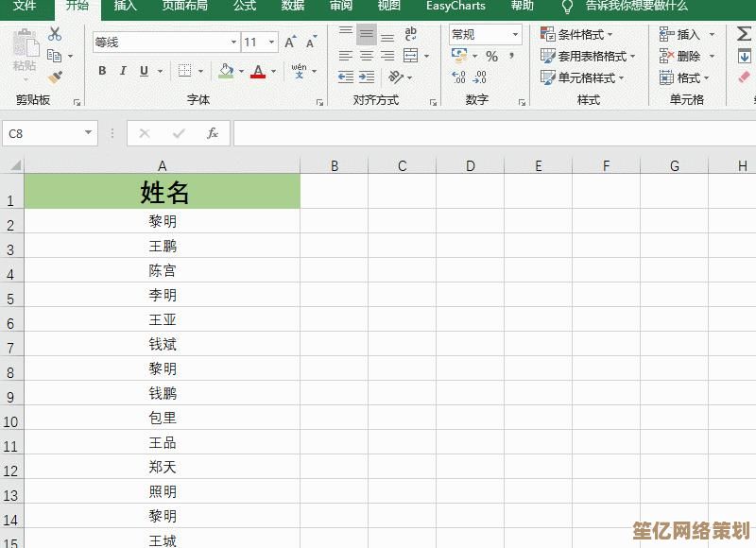Click the Increase Font Size icon
Viewport: 756px width, 548px height.
(290, 43)
